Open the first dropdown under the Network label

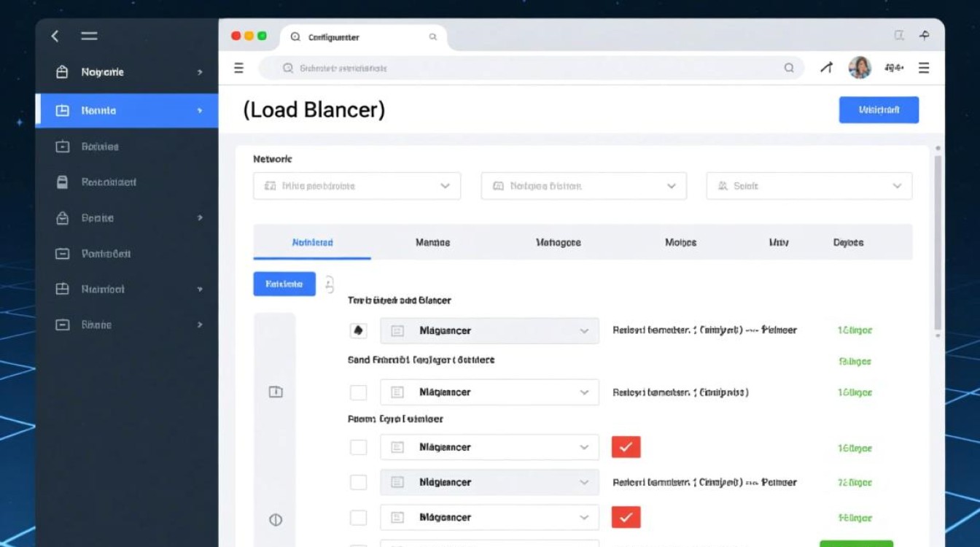pyautogui.click(x=357, y=186)
